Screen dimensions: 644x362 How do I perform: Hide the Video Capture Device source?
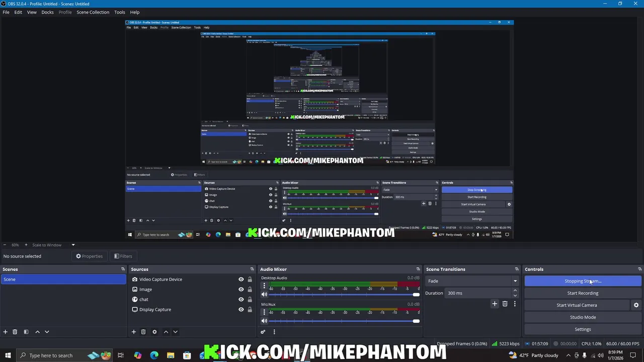click(x=241, y=280)
